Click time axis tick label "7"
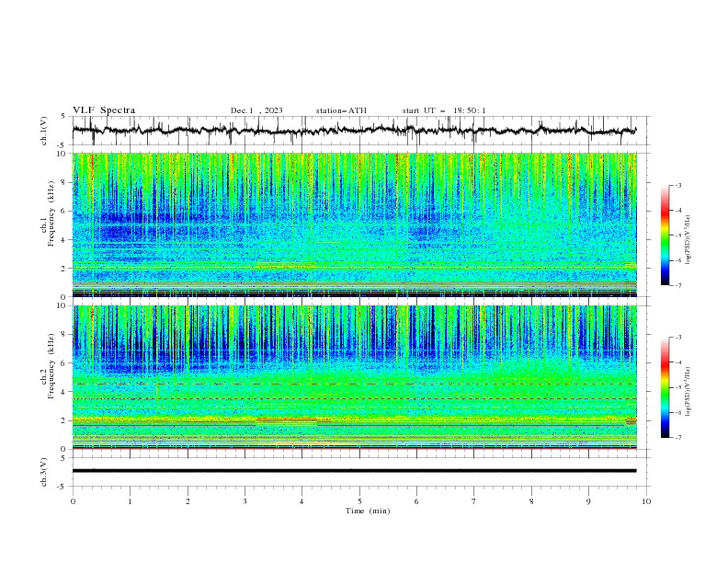Image resolution: width=728 pixels, height=563 pixels. click(x=474, y=501)
